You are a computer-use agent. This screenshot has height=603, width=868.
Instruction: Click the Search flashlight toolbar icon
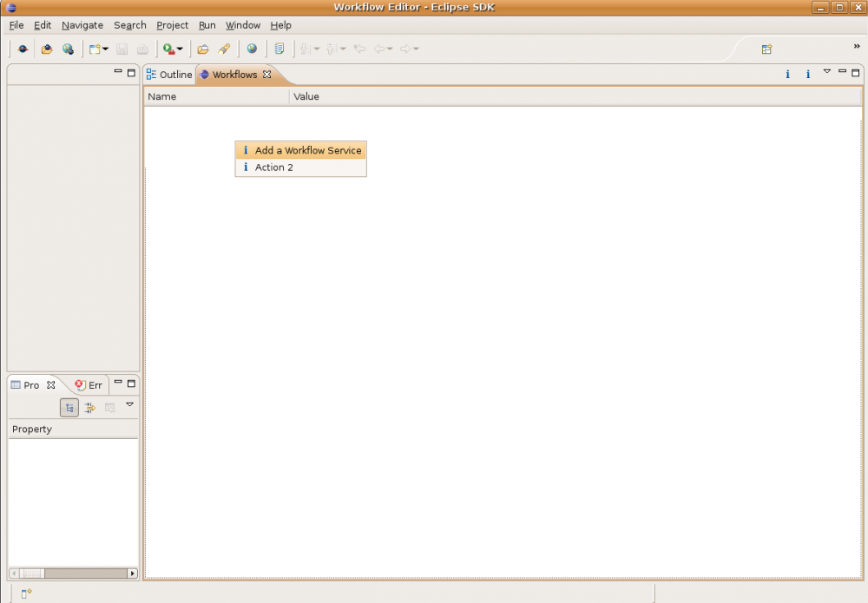(224, 49)
